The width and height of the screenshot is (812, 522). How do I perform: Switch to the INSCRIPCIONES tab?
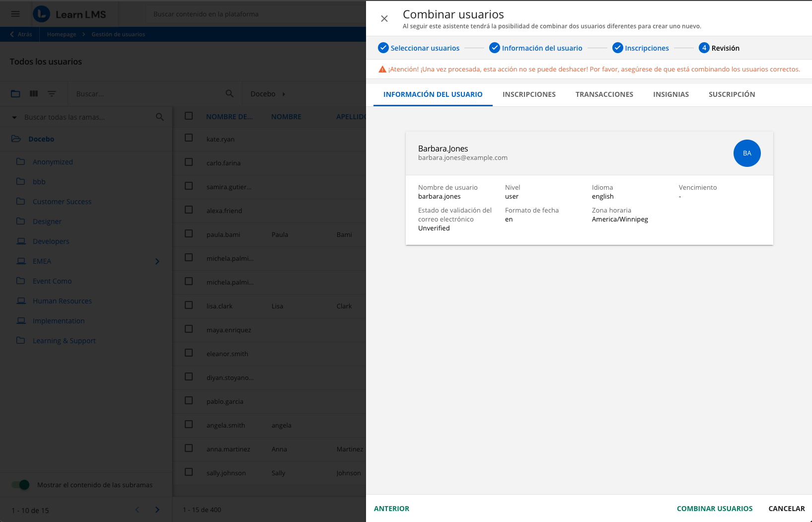click(x=529, y=94)
